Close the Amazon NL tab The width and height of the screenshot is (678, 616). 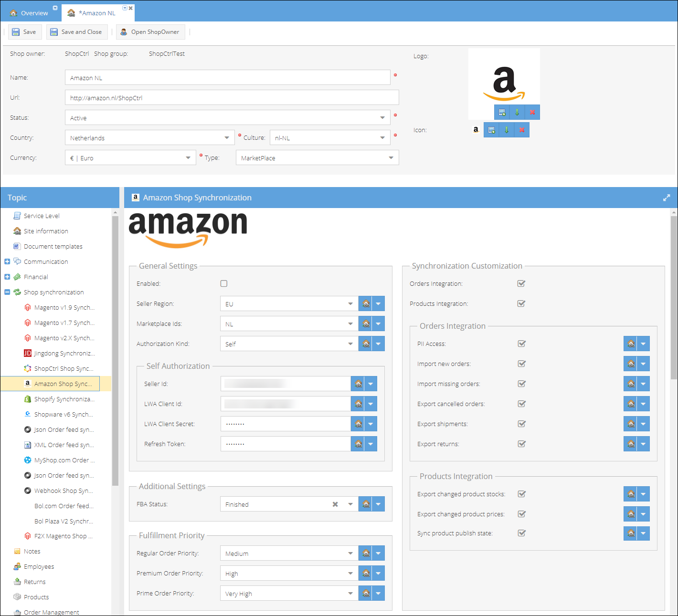pyautogui.click(x=130, y=8)
